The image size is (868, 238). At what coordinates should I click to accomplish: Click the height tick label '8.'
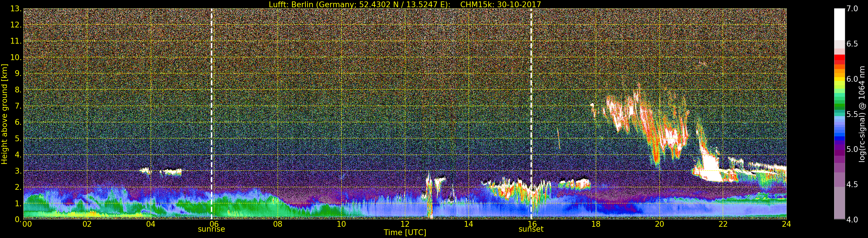18,90
